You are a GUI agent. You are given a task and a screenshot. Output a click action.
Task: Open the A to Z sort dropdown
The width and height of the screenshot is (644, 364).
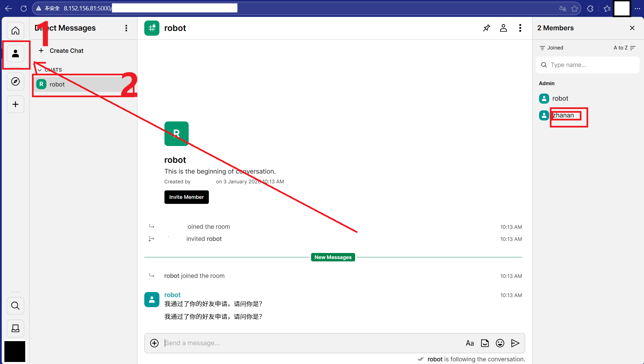tap(624, 48)
